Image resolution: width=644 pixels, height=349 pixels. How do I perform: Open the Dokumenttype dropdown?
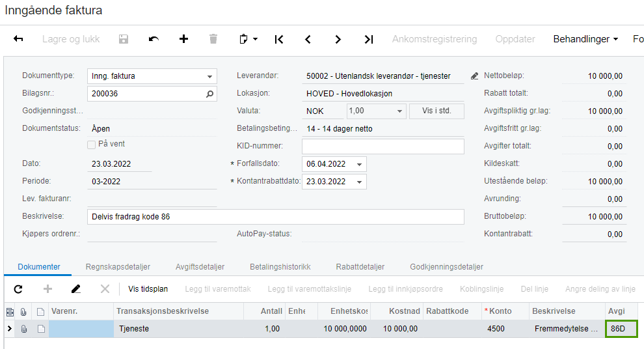click(x=209, y=76)
